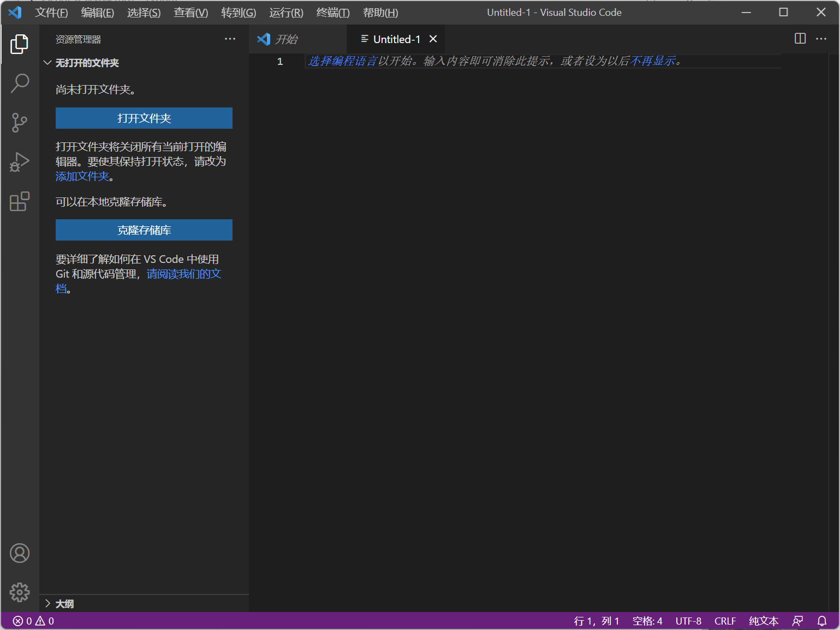Open the notifications bell
The height and width of the screenshot is (630, 840).
(822, 621)
